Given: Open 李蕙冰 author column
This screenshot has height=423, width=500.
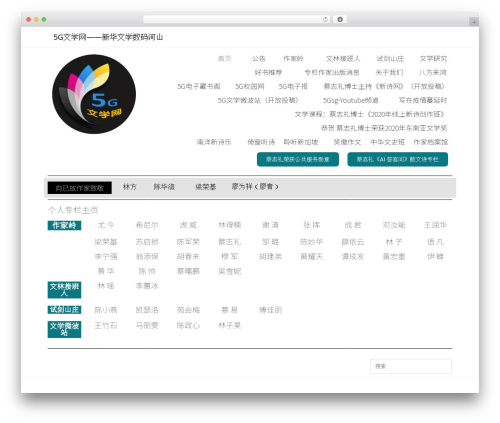Looking at the screenshot, I should (x=147, y=286).
